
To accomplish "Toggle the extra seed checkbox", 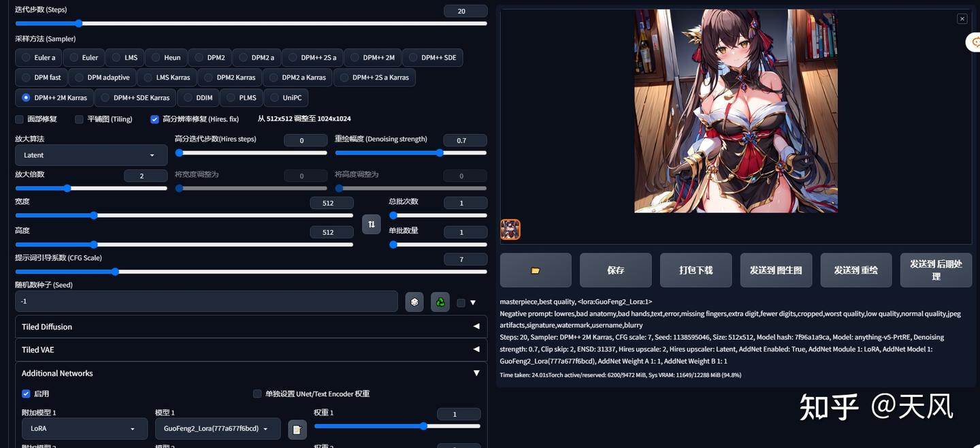I will click(461, 303).
